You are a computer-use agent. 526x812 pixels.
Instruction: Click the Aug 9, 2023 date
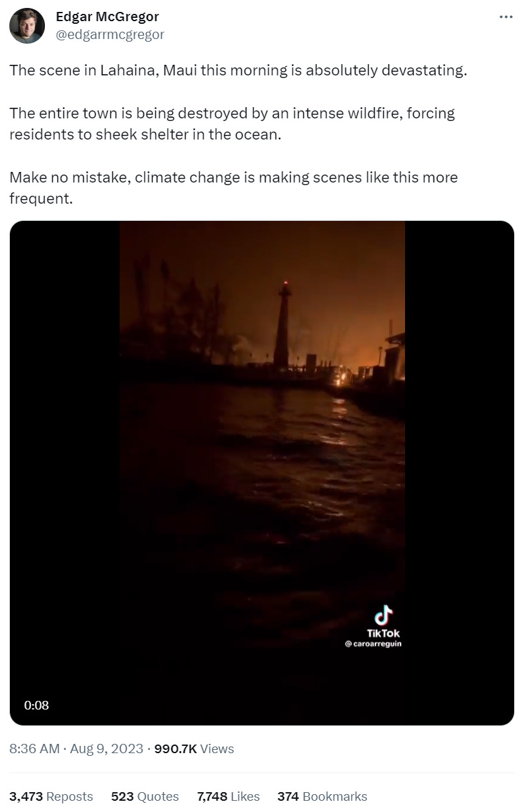click(106, 749)
